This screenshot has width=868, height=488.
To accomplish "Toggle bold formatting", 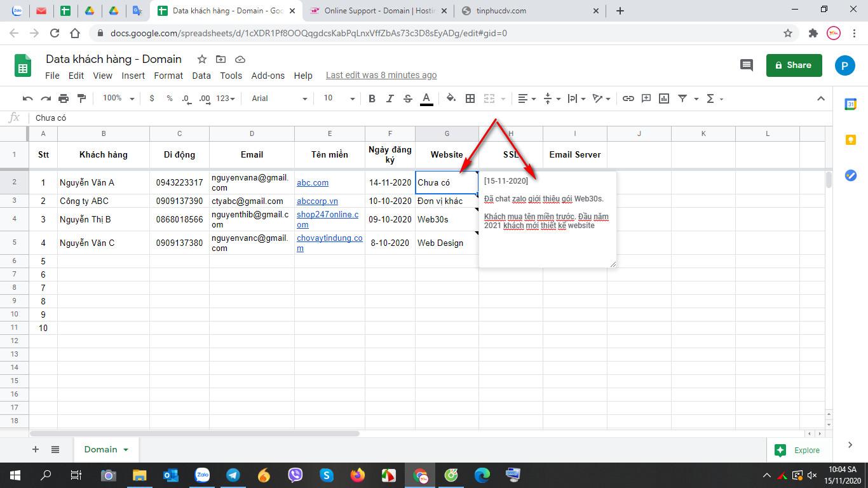I will (x=372, y=98).
